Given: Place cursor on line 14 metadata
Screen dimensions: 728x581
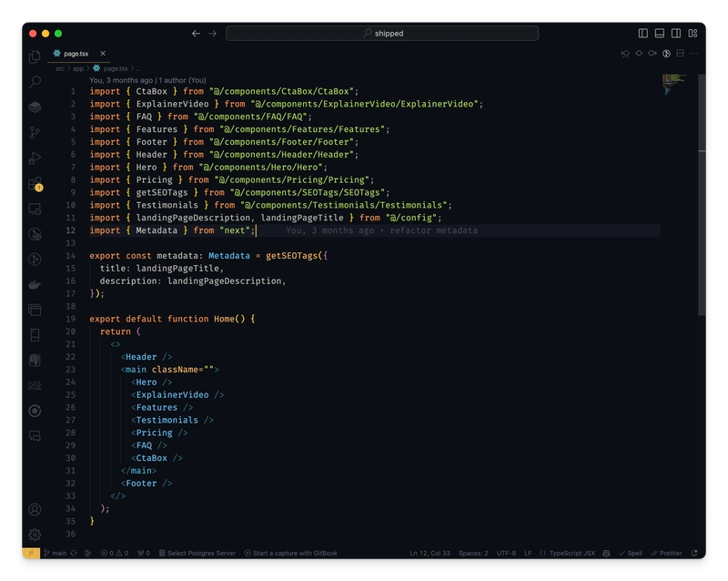Looking at the screenshot, I should tap(177, 256).
